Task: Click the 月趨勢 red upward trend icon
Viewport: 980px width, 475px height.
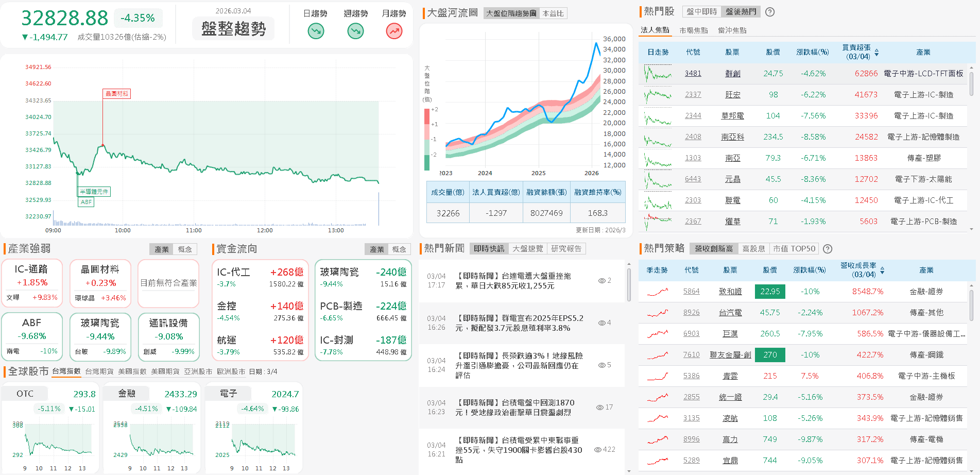Action: click(x=393, y=31)
